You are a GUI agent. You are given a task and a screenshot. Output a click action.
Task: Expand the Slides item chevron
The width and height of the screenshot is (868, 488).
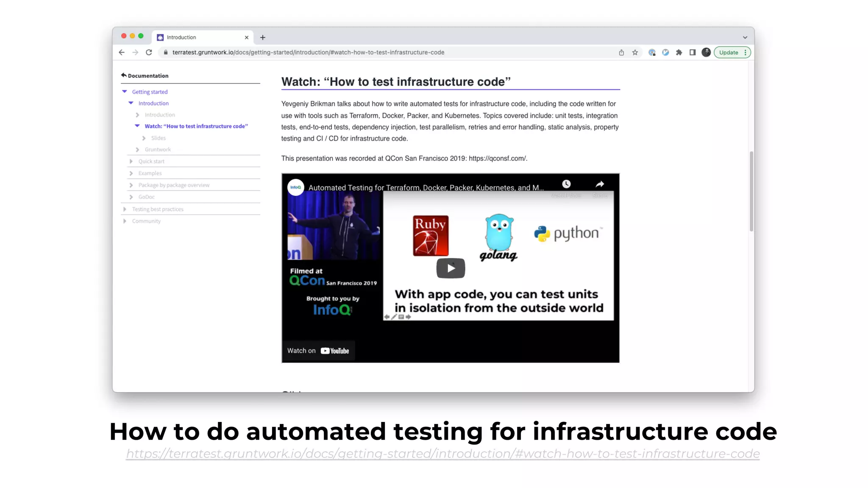pos(144,138)
